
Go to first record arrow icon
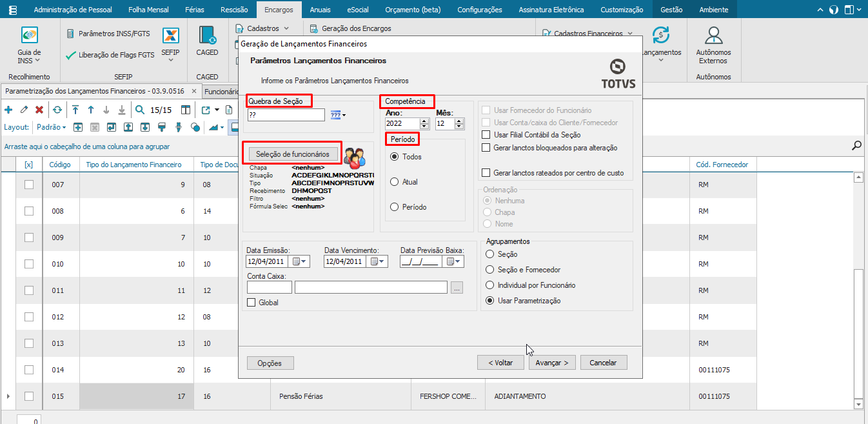pos(75,110)
